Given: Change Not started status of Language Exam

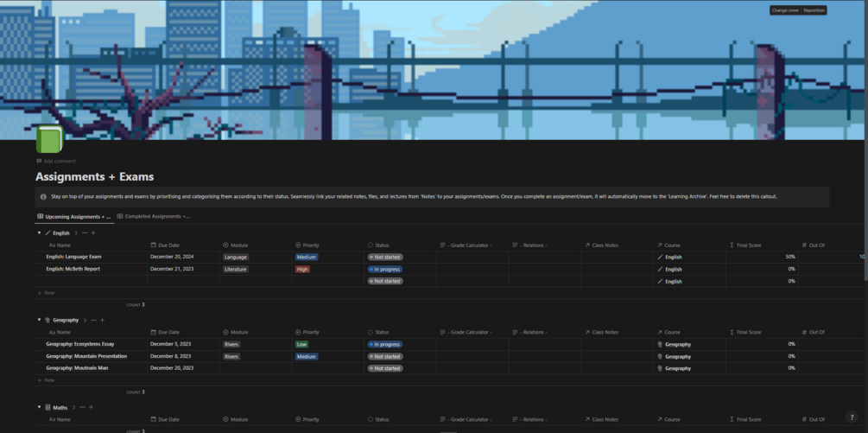Looking at the screenshot, I should tap(385, 257).
